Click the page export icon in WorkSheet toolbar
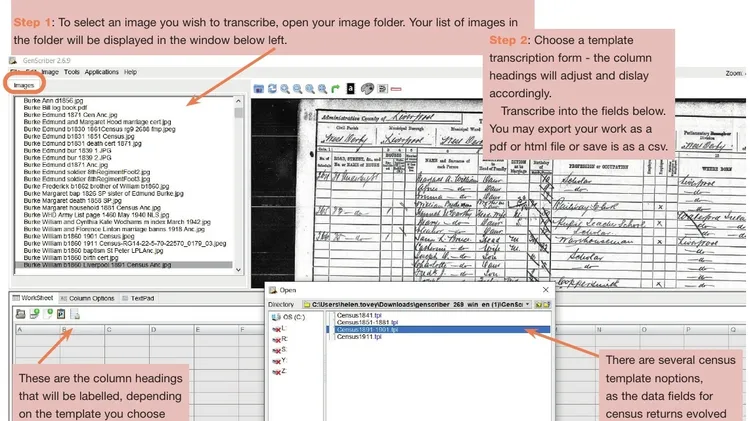 click(x=75, y=314)
